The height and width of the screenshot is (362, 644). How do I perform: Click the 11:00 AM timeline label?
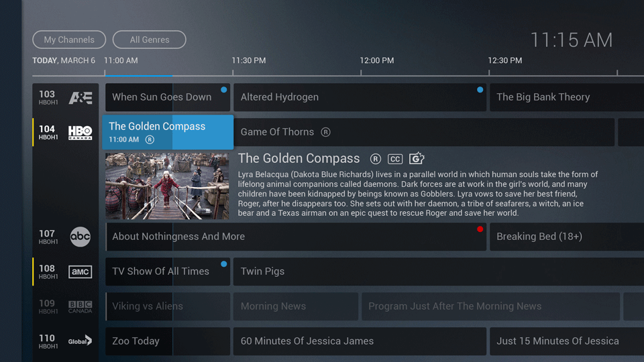pos(121,61)
